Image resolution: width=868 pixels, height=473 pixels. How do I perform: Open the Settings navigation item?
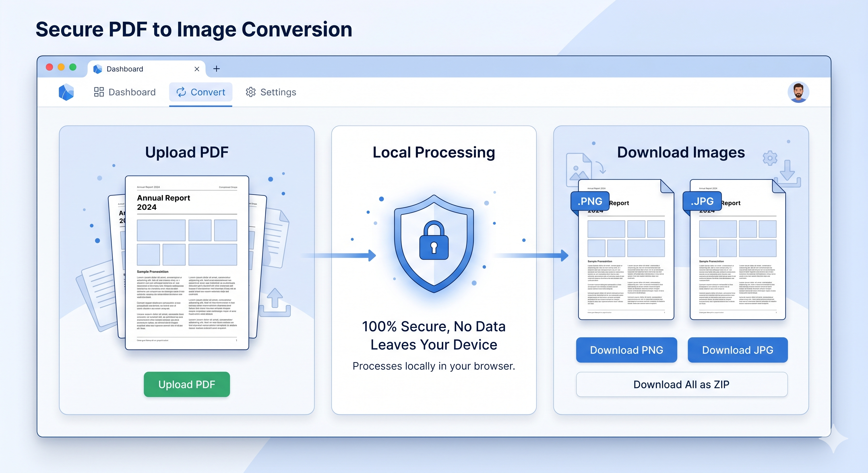tap(271, 92)
